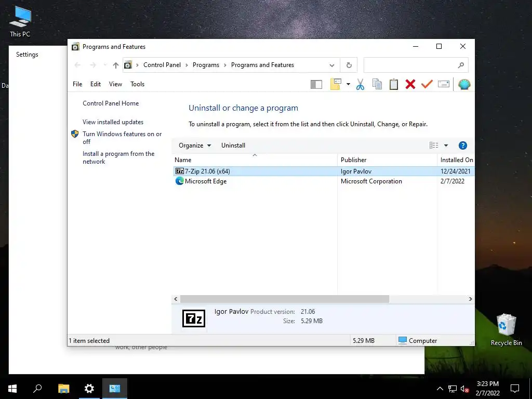Click the Paste clipboard icon
Viewport: 532px width, 399px height.
[394, 84]
